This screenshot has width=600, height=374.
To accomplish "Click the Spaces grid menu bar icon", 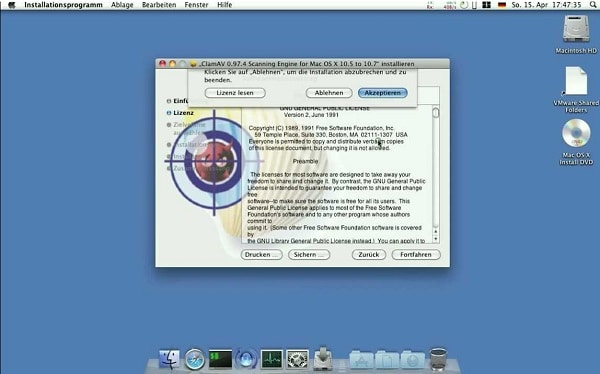I will coord(486,5).
